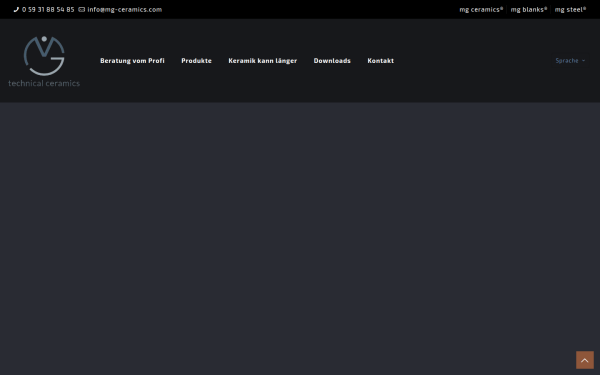Click the phone handset icon
The width and height of the screenshot is (600, 375).
16,10
